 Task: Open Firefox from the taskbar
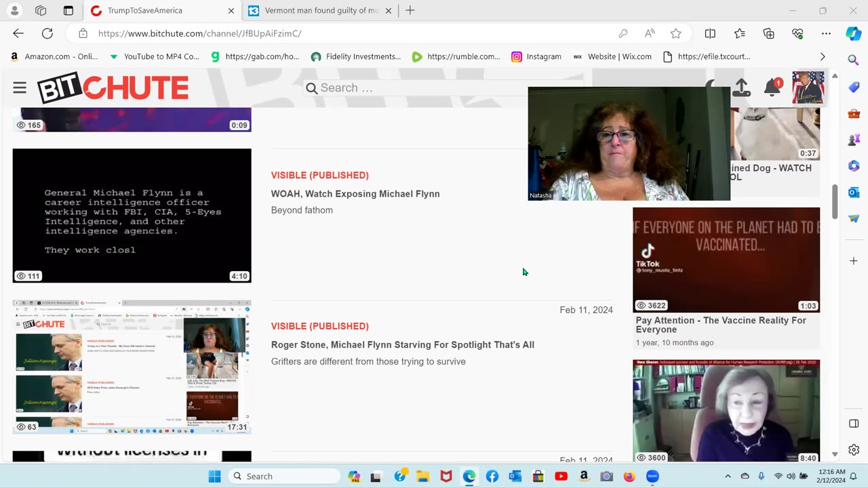629,476
